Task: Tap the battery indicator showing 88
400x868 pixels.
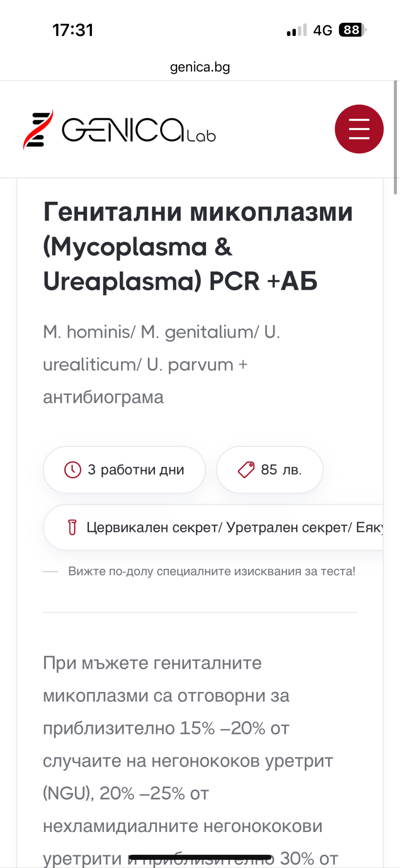Action: pos(352,30)
